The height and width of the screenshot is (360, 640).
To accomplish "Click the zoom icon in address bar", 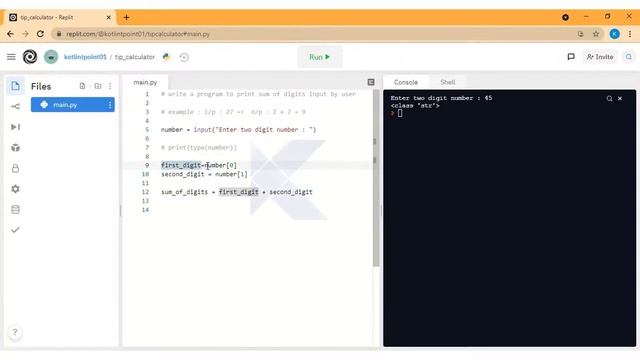I will point(580,34).
